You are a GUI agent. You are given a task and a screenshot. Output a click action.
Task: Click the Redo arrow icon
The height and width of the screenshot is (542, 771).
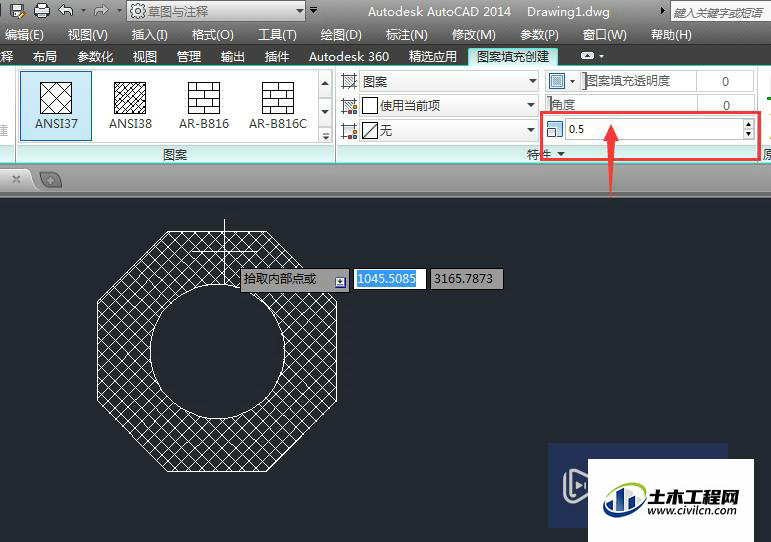click(x=101, y=10)
